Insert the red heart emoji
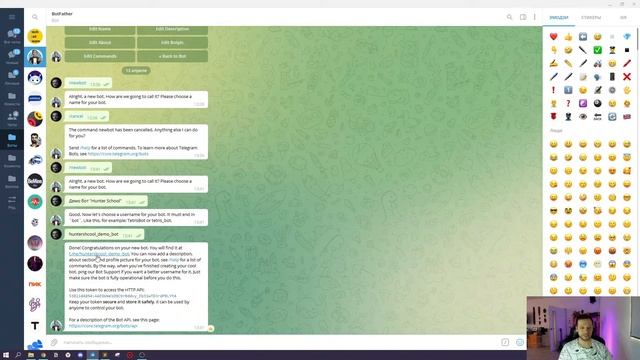 (x=553, y=37)
